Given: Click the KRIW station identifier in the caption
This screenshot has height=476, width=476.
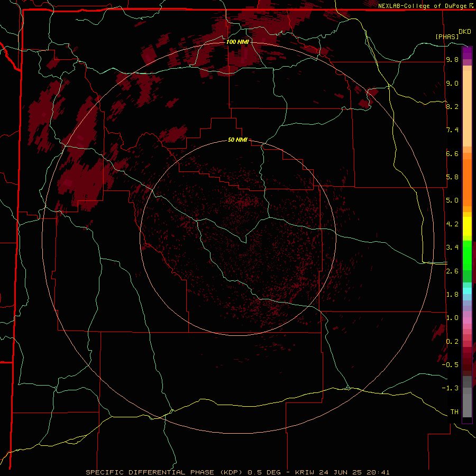Looking at the screenshot, I should click(x=305, y=472).
